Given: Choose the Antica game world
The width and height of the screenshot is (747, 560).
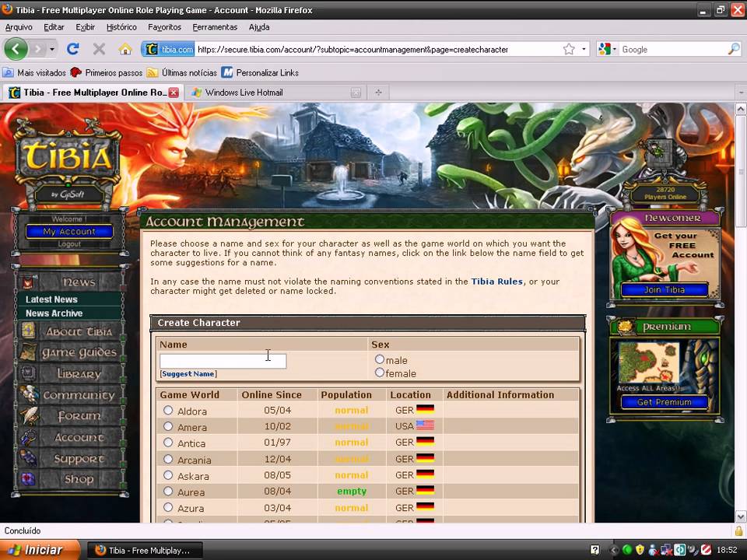Looking at the screenshot, I should pos(168,443).
